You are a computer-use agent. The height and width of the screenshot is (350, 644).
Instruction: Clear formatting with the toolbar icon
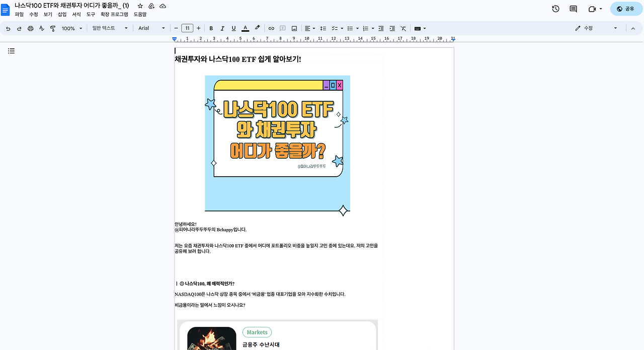click(x=403, y=28)
